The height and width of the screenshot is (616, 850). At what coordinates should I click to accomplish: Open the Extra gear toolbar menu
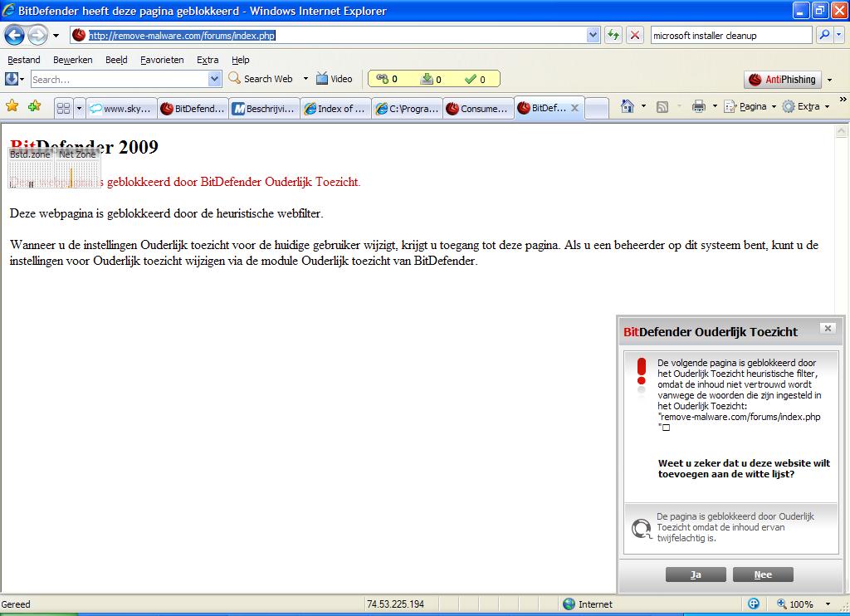coord(805,106)
